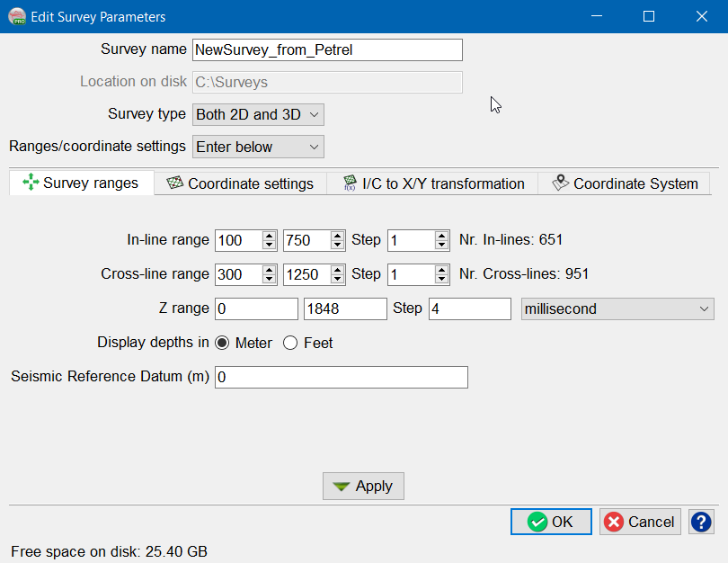Click the OK button
This screenshot has width=728, height=563.
(551, 522)
